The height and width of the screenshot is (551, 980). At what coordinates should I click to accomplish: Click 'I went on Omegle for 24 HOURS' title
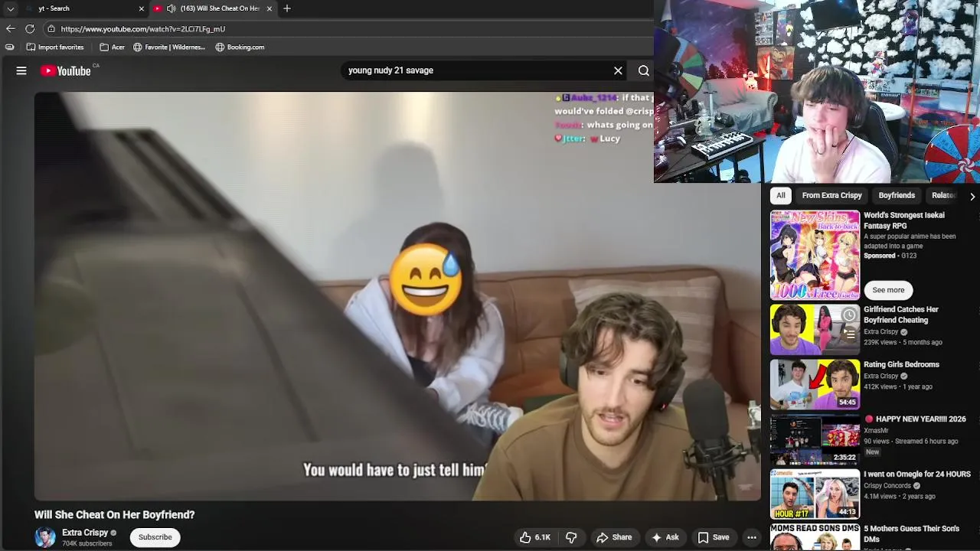917,474
